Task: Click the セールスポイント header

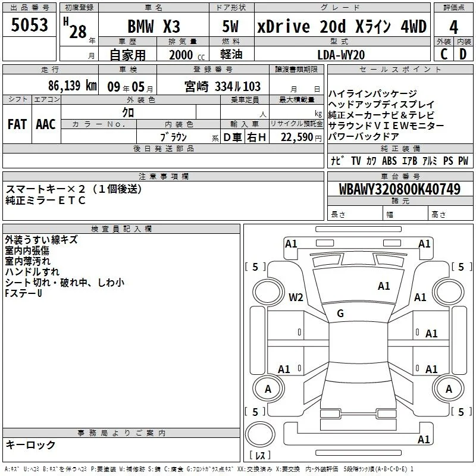Action: click(x=400, y=70)
